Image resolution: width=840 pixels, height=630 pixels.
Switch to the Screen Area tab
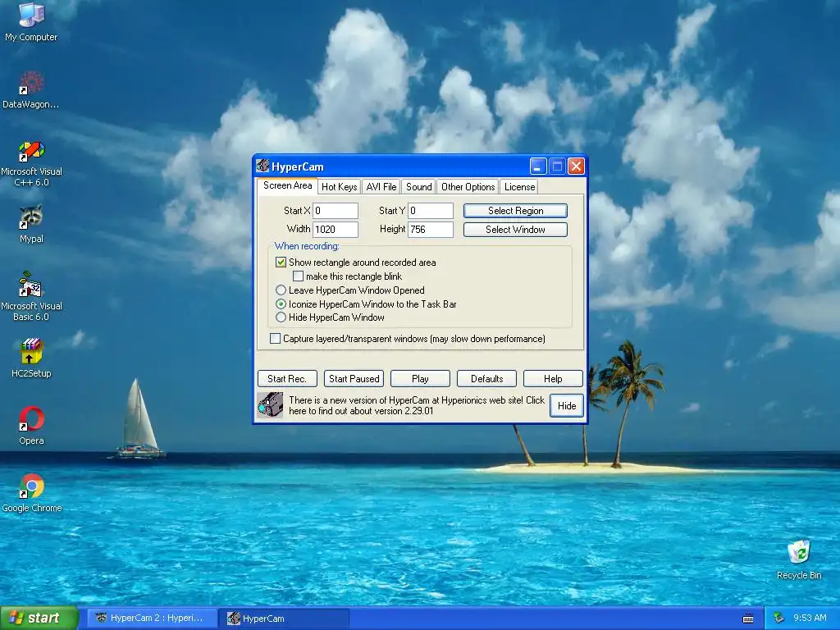coord(288,186)
